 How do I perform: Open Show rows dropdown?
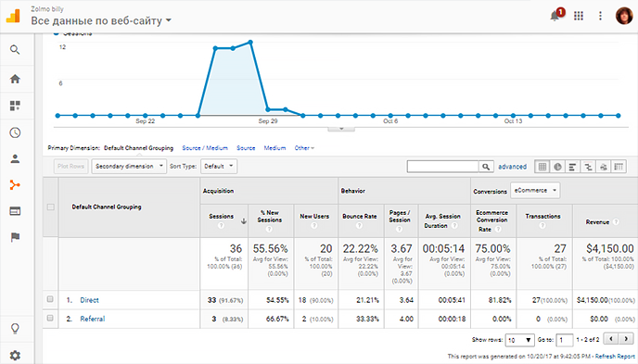pyautogui.click(x=519, y=340)
